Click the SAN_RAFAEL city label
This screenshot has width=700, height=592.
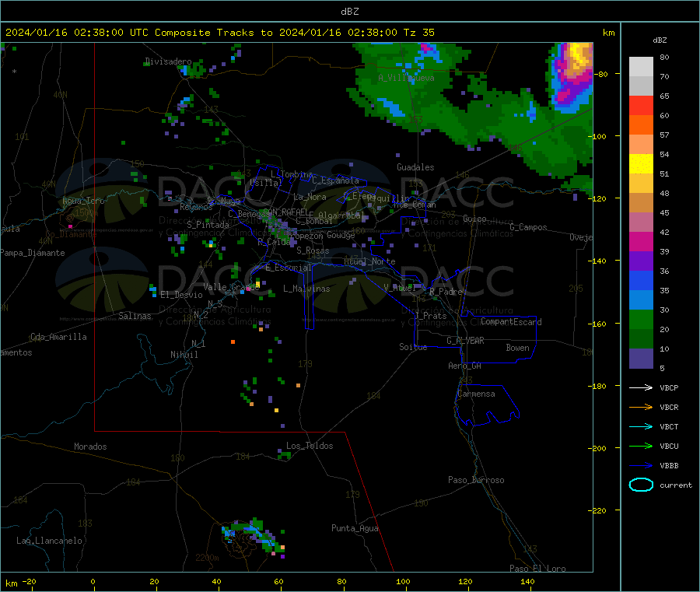pos(285,212)
